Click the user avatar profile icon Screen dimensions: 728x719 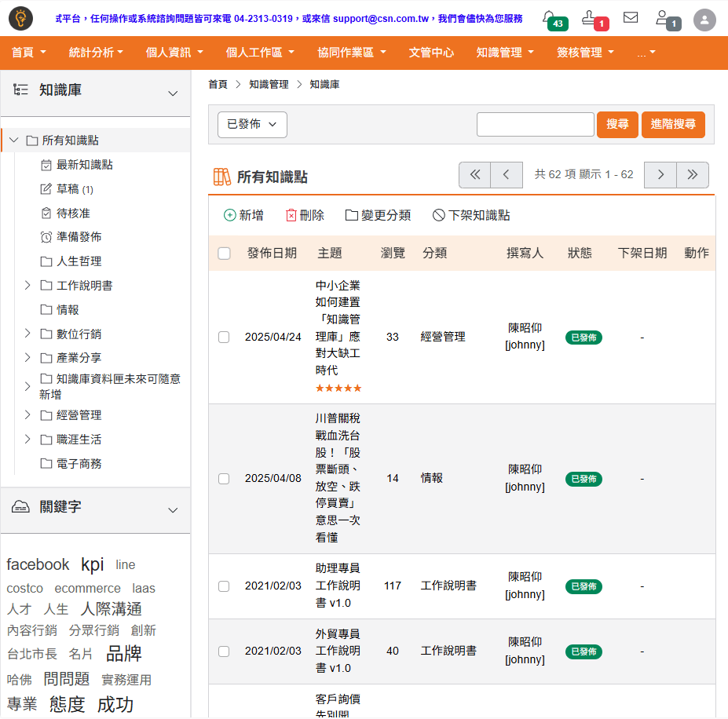(x=705, y=20)
